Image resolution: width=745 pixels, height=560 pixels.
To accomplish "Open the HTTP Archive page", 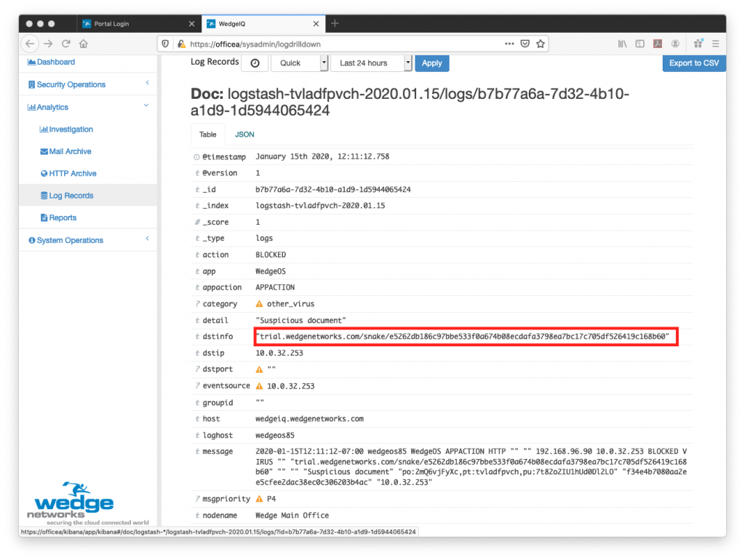I will click(68, 174).
